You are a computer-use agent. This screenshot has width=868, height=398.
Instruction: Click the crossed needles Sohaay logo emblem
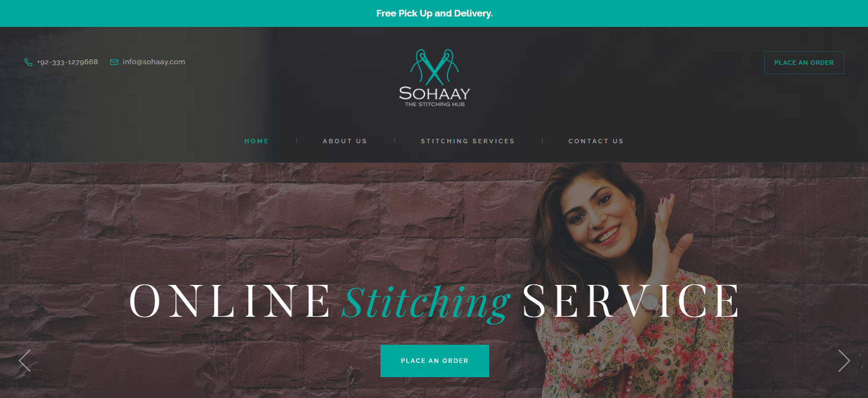click(x=435, y=67)
